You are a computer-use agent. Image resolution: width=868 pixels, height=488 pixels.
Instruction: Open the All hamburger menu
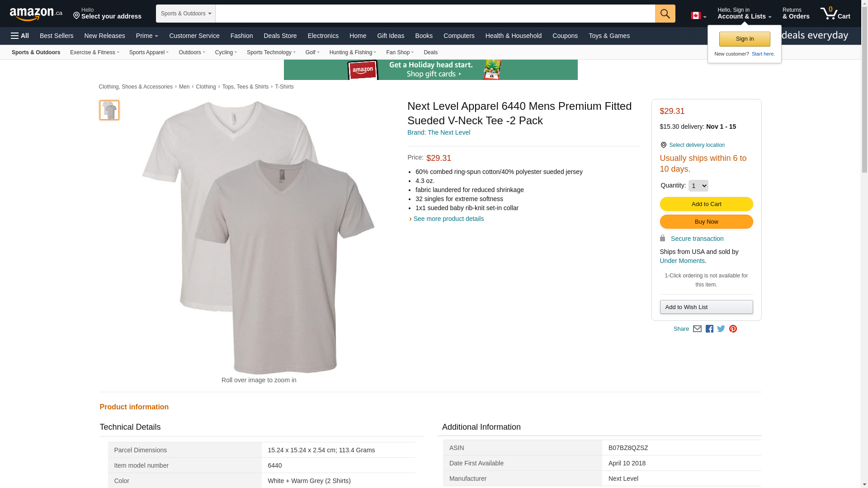(20, 36)
